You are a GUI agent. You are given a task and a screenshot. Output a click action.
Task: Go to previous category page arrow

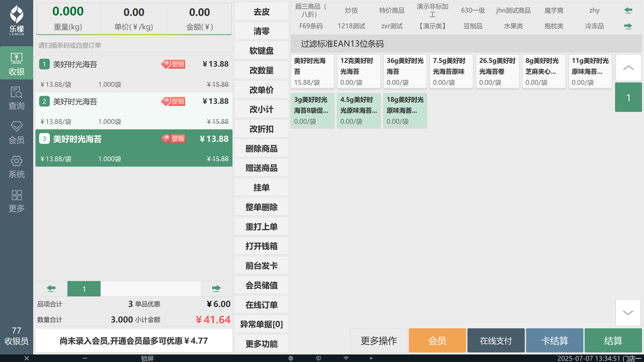(628, 10)
